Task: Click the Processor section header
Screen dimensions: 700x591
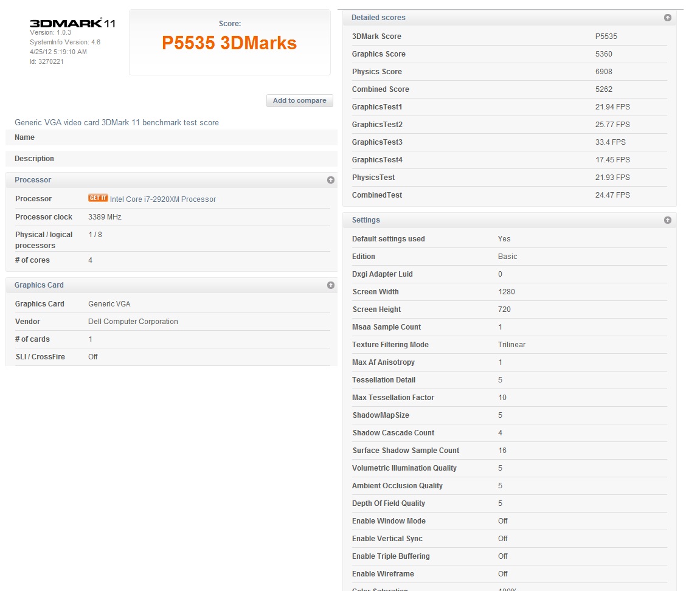Action: coord(172,180)
